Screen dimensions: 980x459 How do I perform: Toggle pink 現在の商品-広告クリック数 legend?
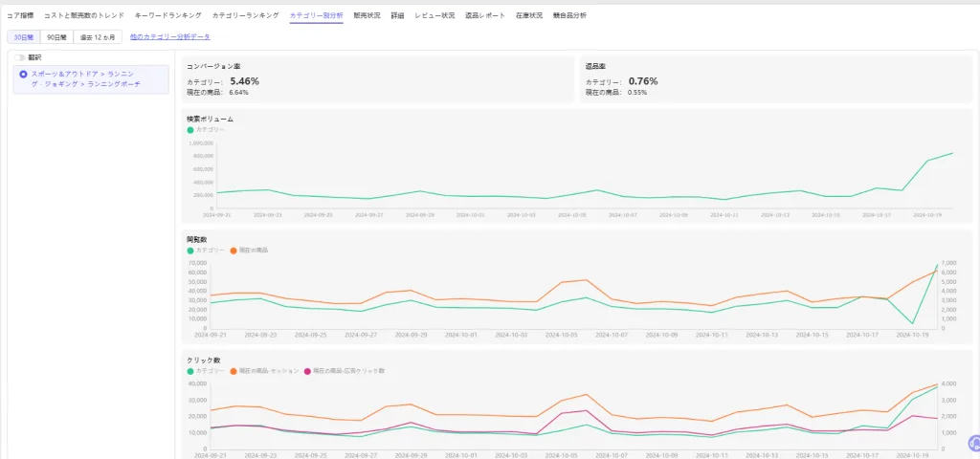point(345,370)
